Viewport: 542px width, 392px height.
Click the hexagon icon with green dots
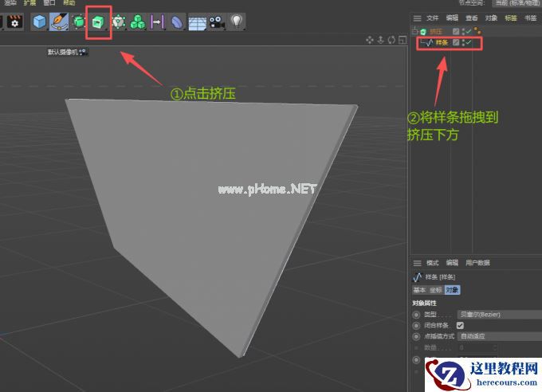click(x=119, y=22)
